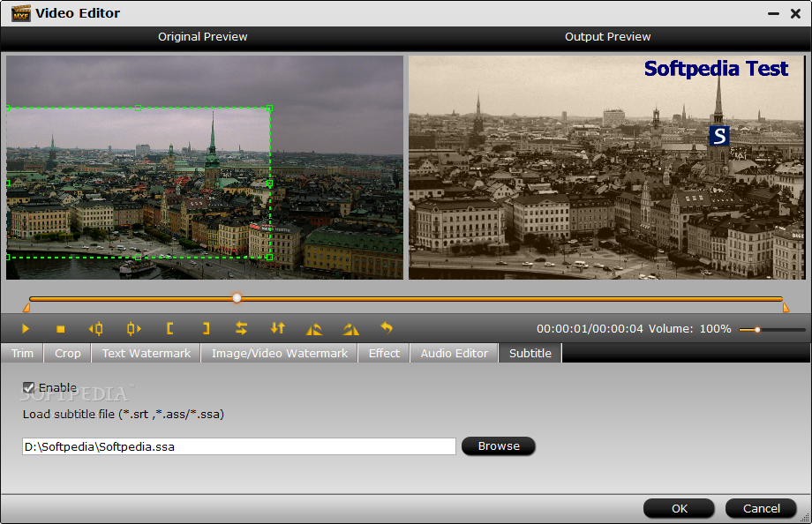Click the 00:00:01/00:00:04 time readout

click(590, 329)
